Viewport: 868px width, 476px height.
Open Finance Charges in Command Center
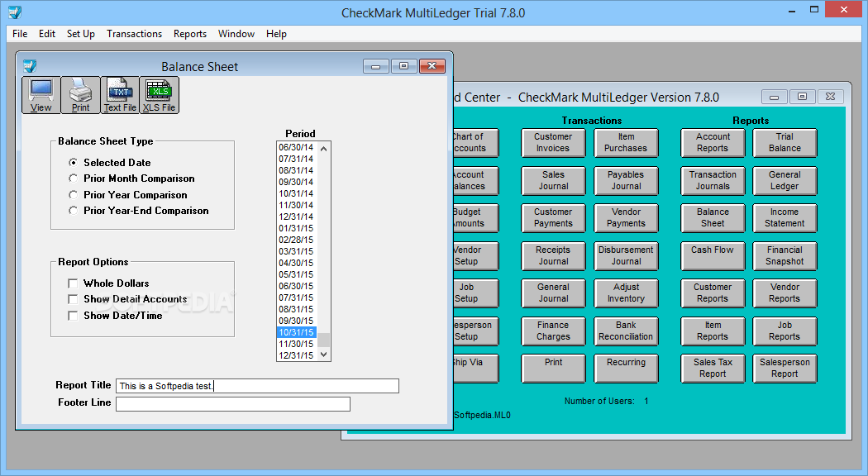click(x=553, y=331)
